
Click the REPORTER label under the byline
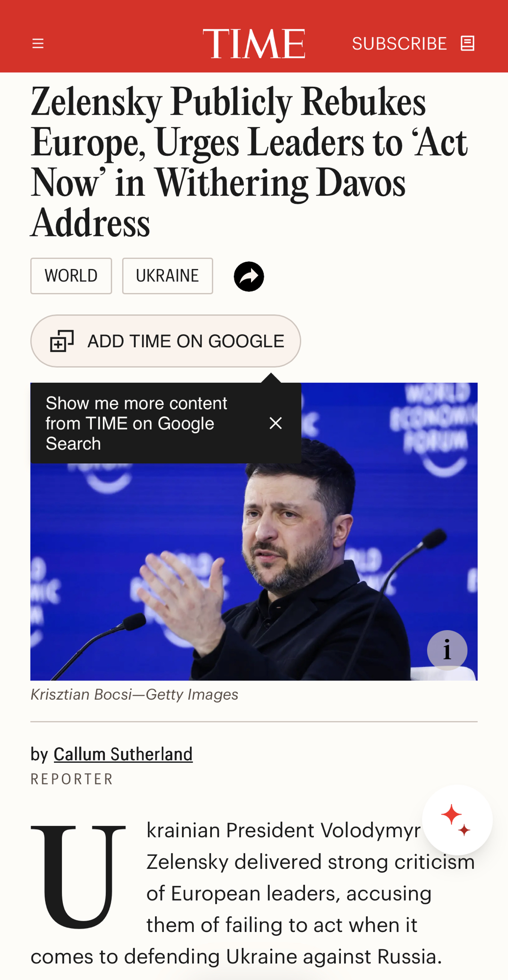point(72,779)
